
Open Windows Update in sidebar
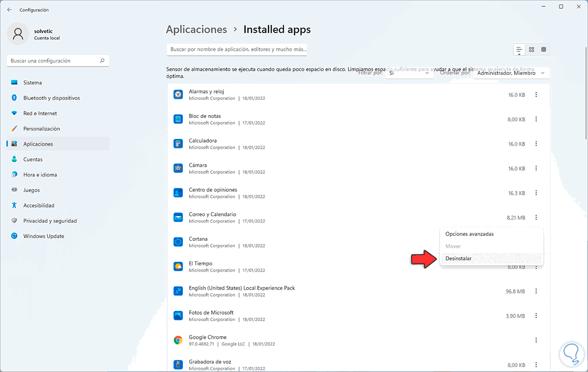(44, 236)
